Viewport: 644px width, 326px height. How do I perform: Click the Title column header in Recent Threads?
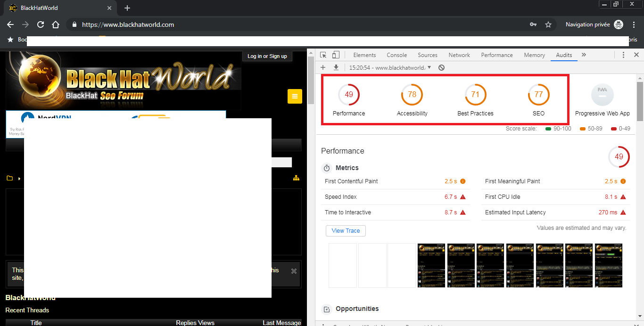point(36,323)
